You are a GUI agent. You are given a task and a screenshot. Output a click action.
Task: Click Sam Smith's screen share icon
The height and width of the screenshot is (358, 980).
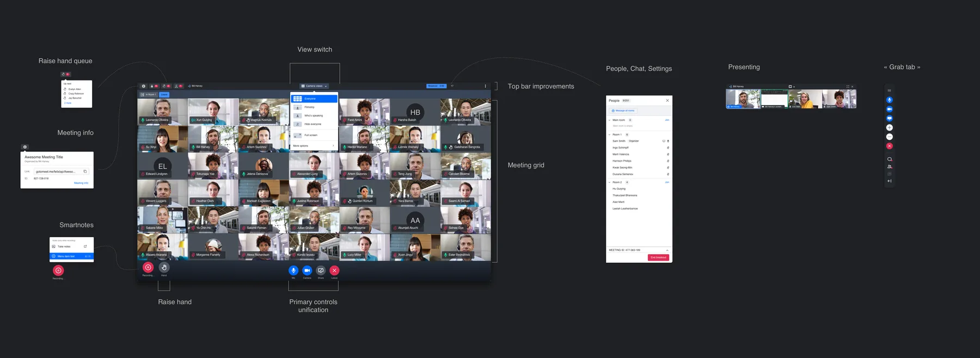click(664, 141)
